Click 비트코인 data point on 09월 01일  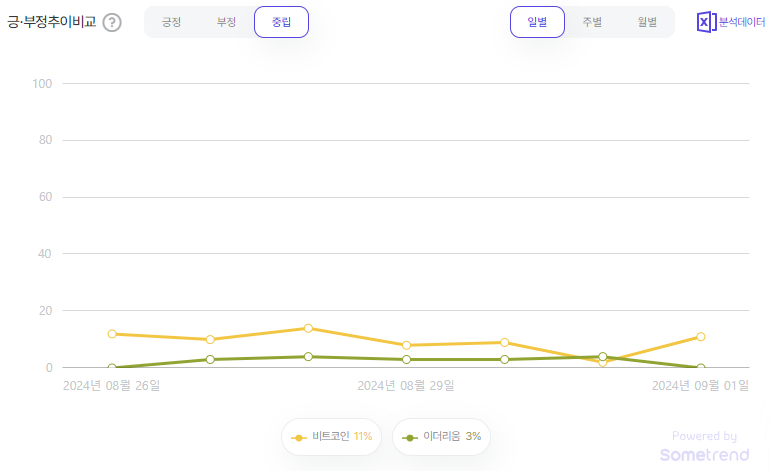(701, 337)
